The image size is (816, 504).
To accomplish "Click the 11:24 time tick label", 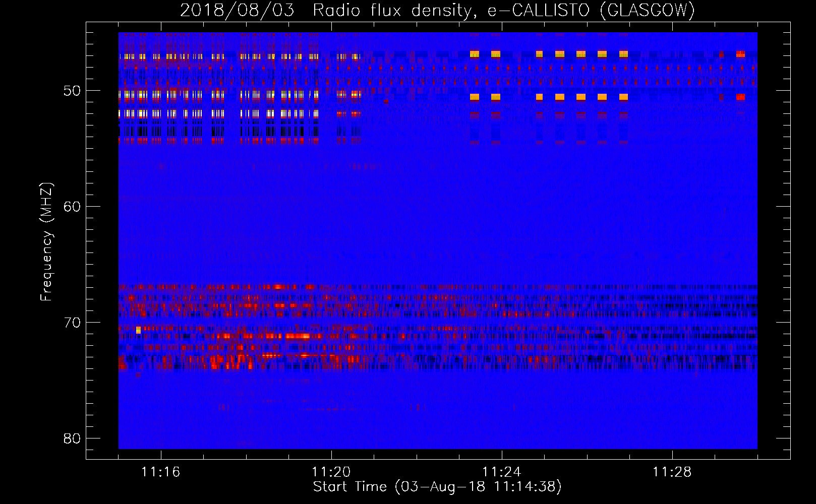I will coord(501,472).
